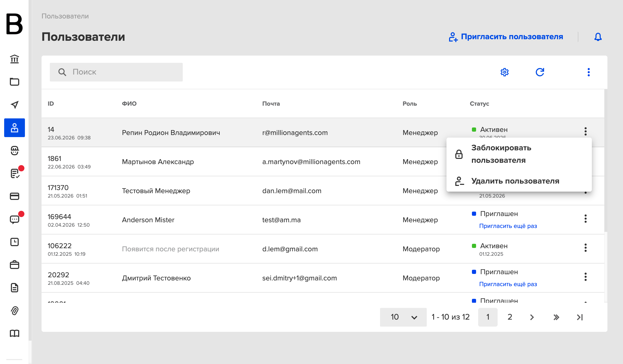This screenshot has height=364, width=623.
Task: Open row actions menu for Репин Родион
Action: click(x=586, y=131)
